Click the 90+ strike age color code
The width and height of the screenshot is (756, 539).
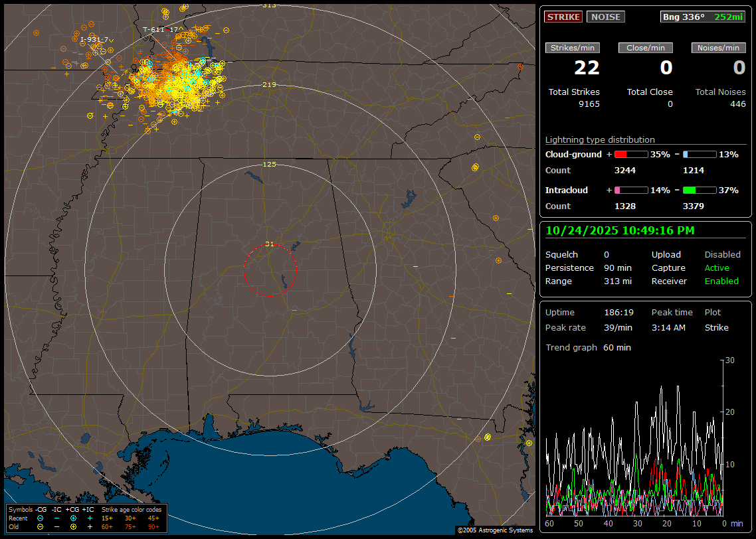point(153,526)
